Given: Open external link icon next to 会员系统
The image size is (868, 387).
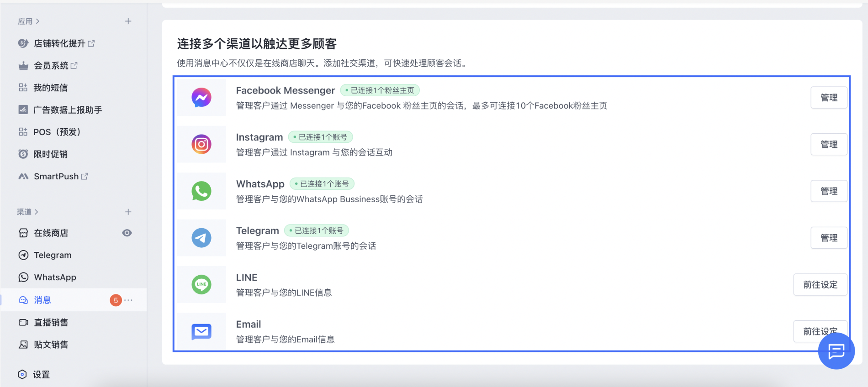Looking at the screenshot, I should tap(74, 65).
